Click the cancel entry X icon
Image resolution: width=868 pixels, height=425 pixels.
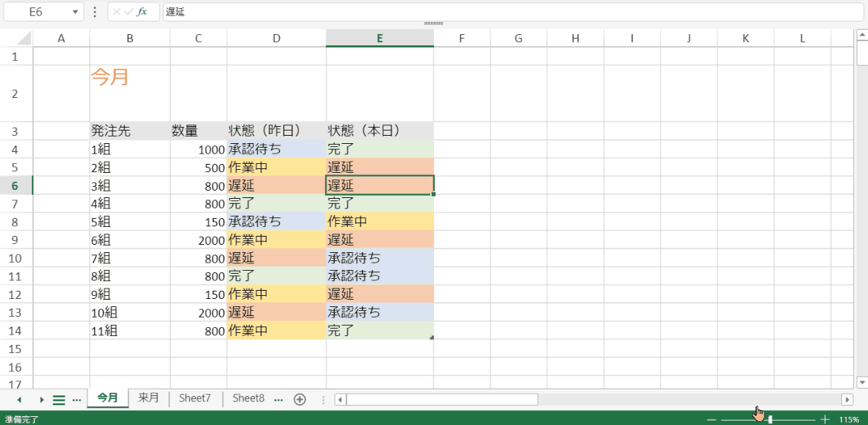coord(116,12)
